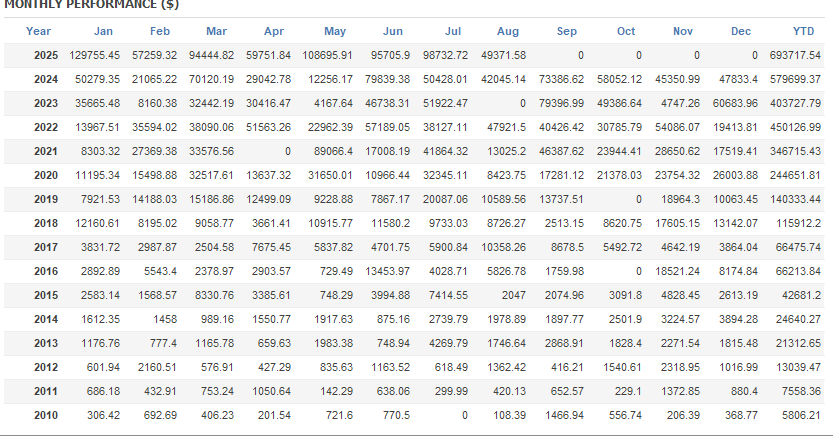Select the 2017 year row label
This screenshot has height=436, width=833.
click(46, 247)
